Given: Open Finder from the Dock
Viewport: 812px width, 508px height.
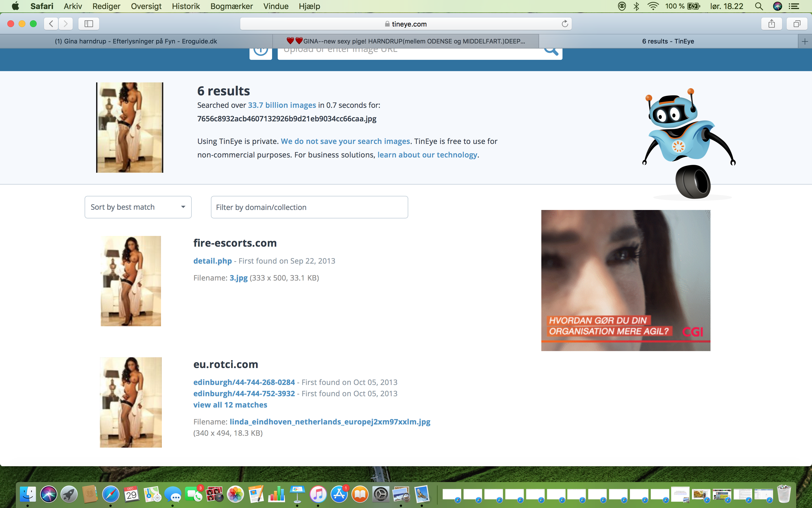Looking at the screenshot, I should pos(28,494).
